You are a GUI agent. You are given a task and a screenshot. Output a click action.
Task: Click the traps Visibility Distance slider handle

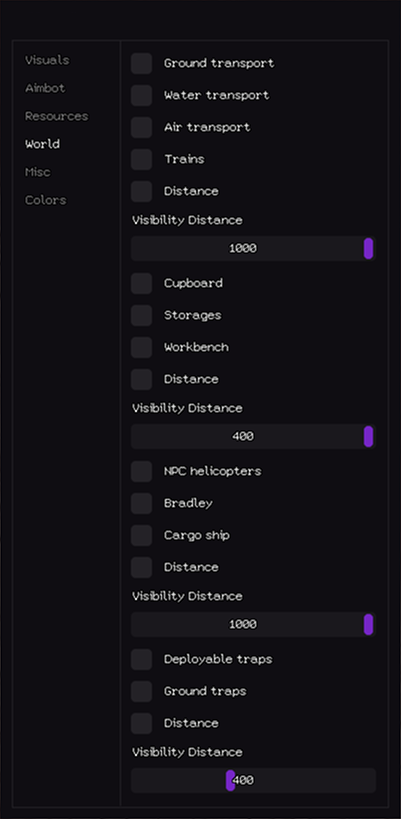230,780
